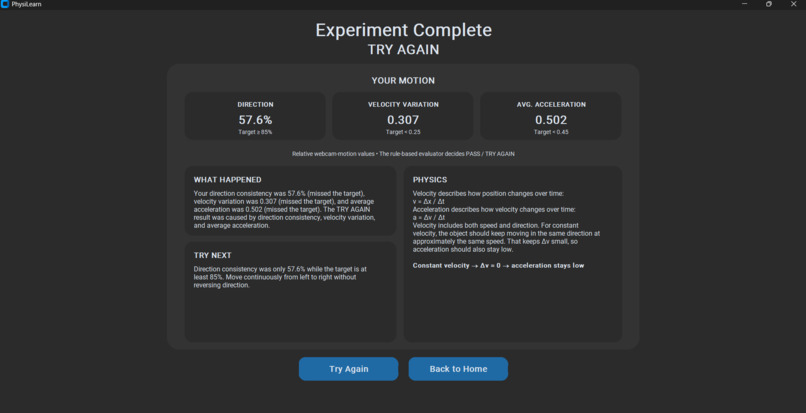Click the PhysiLearn title bar name
This screenshot has width=806, height=413.
pyautogui.click(x=26, y=4)
